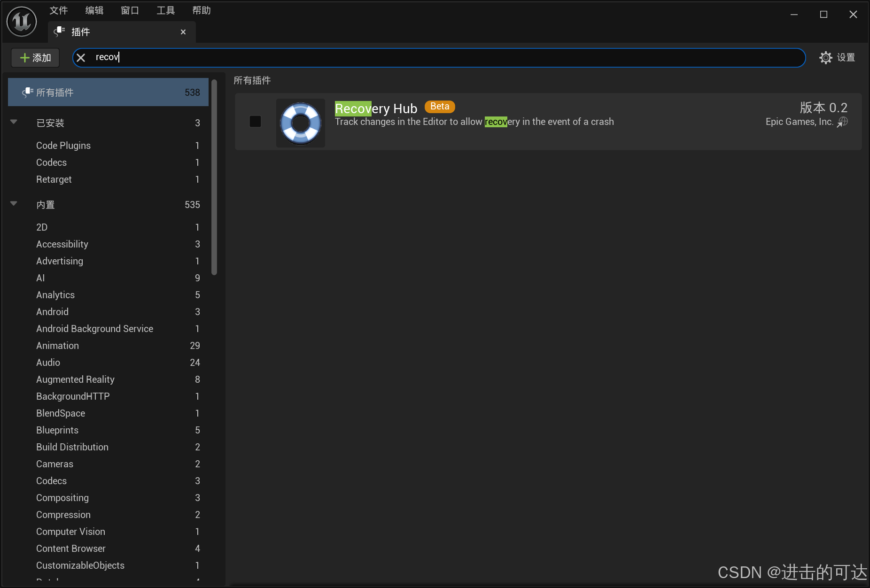This screenshot has height=588, width=870.
Task: Close the 插件 tab
Action: [x=183, y=32]
